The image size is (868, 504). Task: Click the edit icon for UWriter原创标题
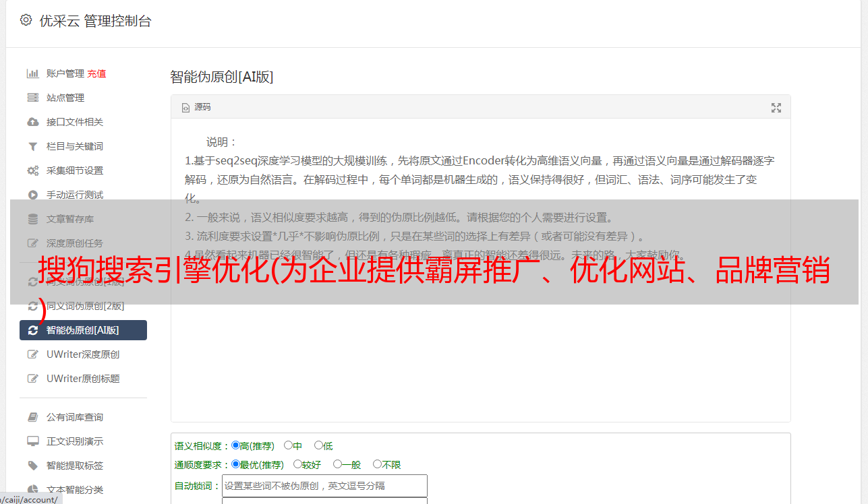click(32, 379)
